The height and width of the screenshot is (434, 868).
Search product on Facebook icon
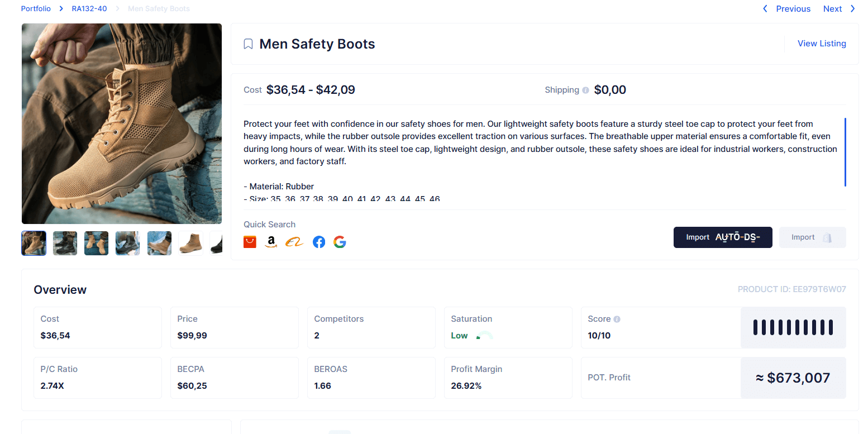pos(319,242)
